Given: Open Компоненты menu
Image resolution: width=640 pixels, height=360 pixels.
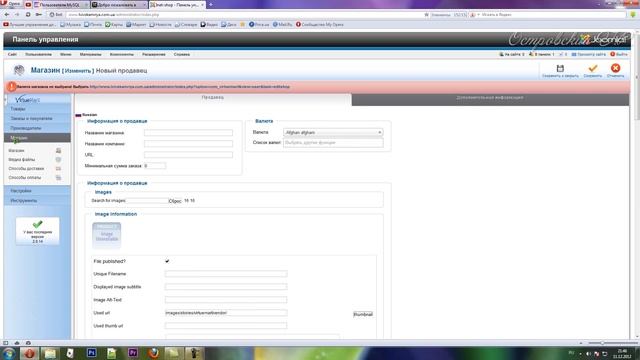Looking at the screenshot, I should pyautogui.click(x=122, y=54).
